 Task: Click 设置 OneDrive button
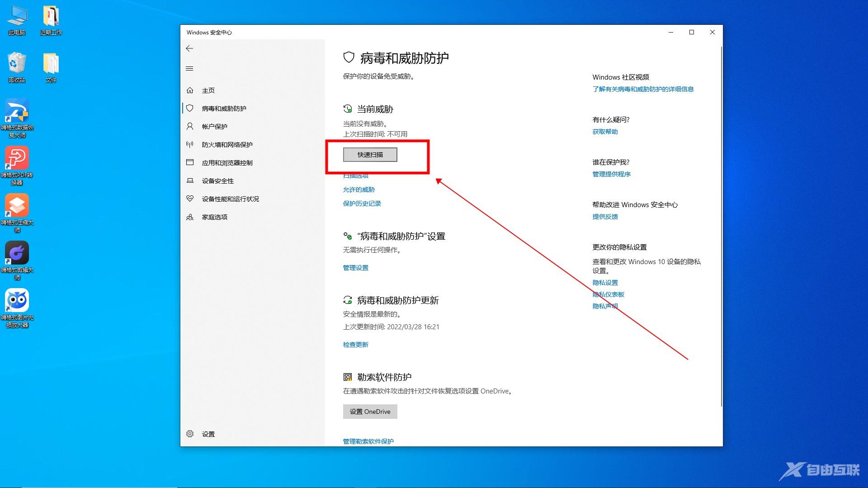point(370,412)
